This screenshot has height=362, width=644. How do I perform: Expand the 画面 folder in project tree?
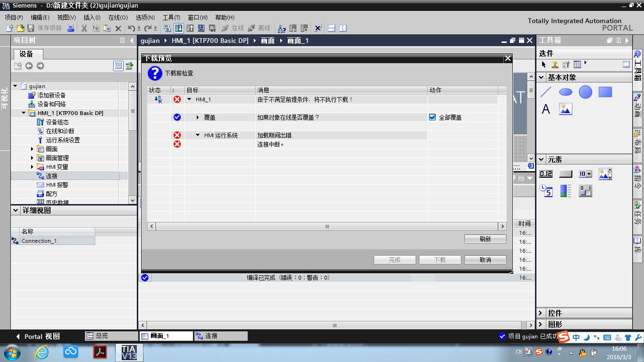pos(32,149)
